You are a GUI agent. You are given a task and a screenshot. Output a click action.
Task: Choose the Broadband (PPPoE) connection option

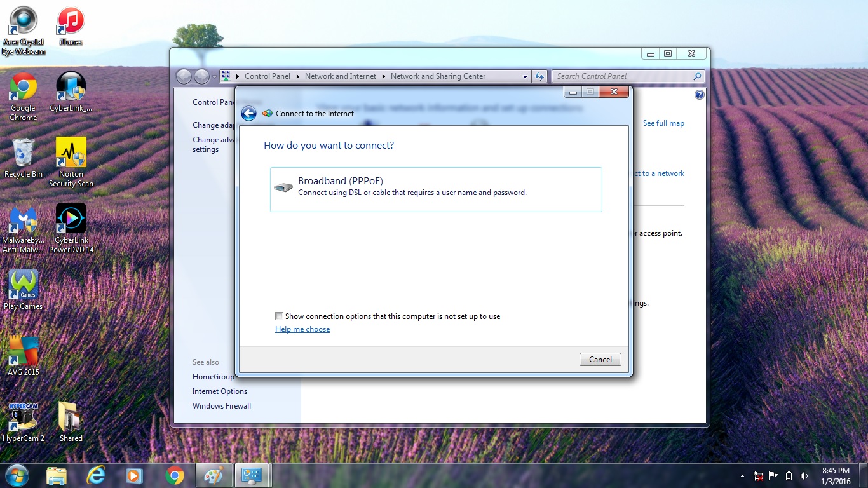click(x=436, y=189)
